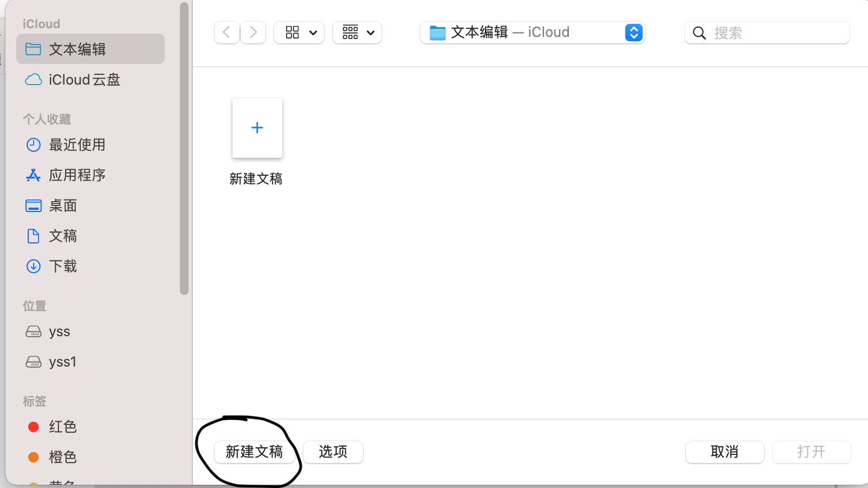
Task: Go to 最近使用 recent items
Action: point(90,145)
